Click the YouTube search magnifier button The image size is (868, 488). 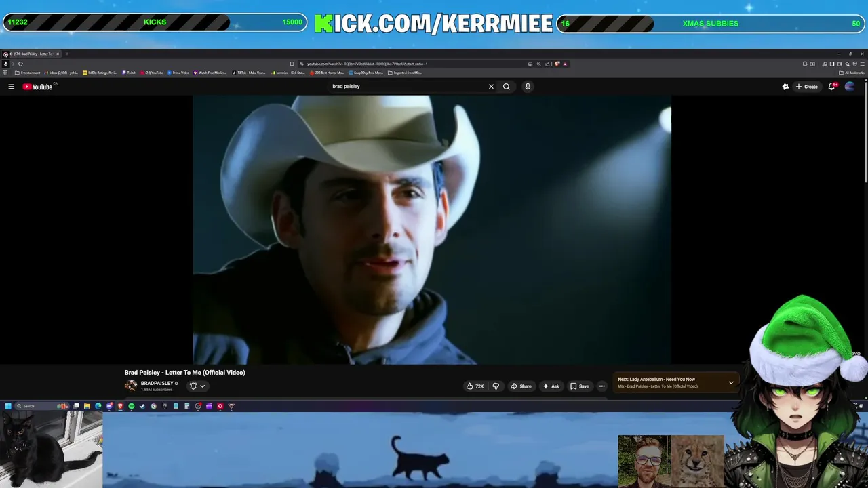click(506, 87)
